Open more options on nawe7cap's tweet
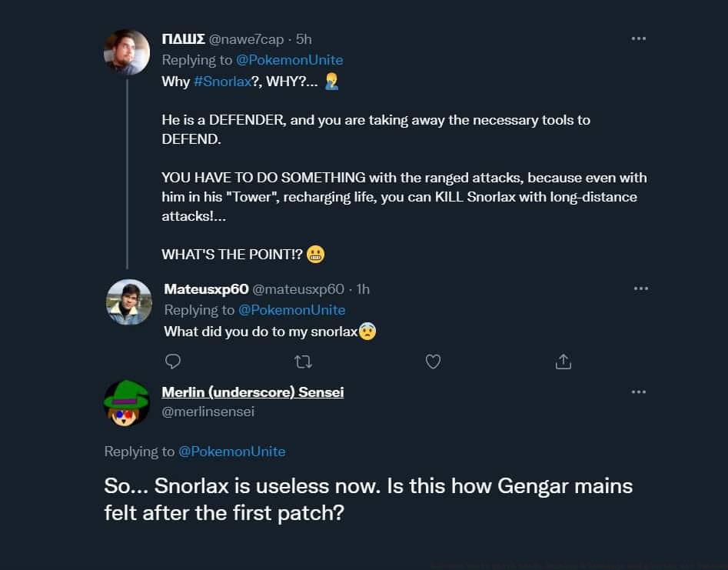Viewport: 728px width, 570px height. point(639,38)
